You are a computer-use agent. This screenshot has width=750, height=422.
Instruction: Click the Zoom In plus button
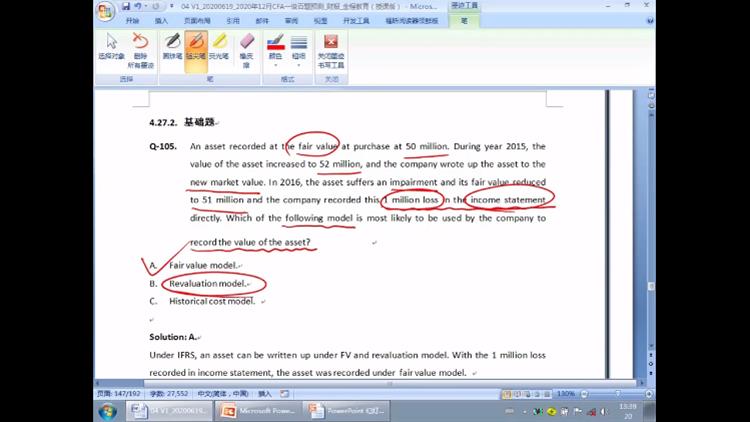649,394
